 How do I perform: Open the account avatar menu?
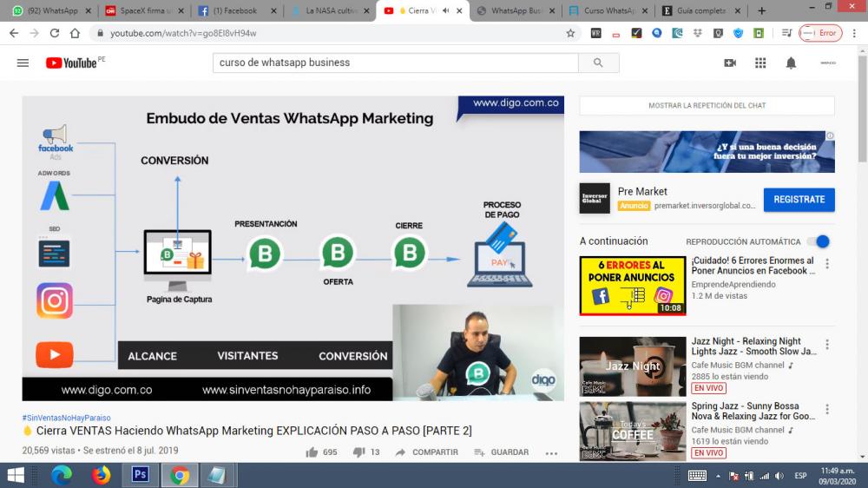(827, 63)
